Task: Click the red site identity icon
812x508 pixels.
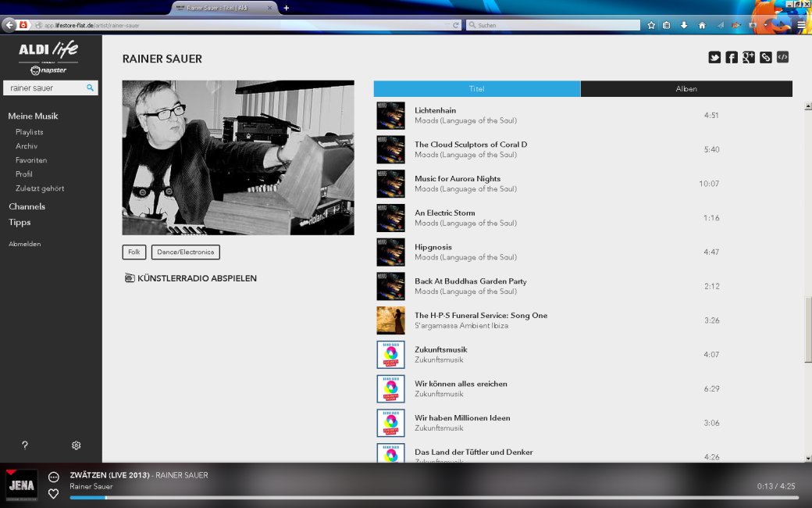Action: (x=23, y=24)
